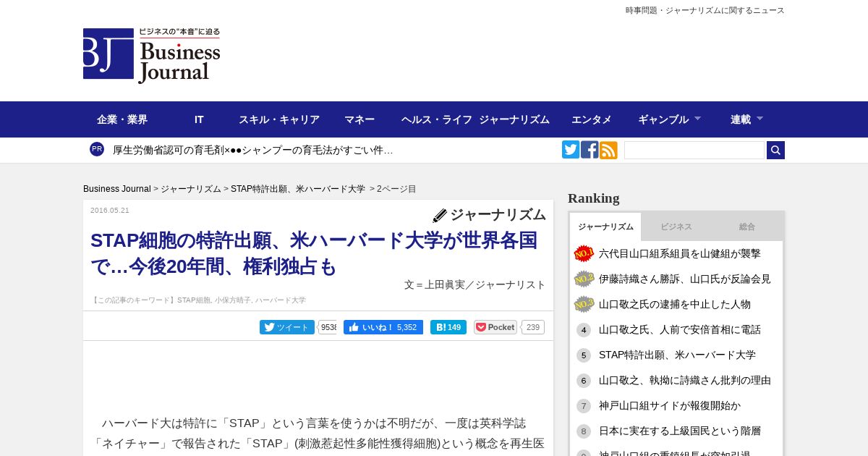868x456 pixels.
Task: Click the site search input field
Action: 694,150
